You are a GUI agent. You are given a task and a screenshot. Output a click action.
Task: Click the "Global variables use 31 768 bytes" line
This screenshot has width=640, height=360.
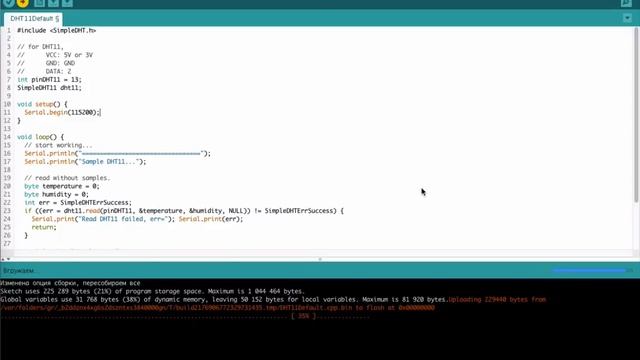click(224, 300)
